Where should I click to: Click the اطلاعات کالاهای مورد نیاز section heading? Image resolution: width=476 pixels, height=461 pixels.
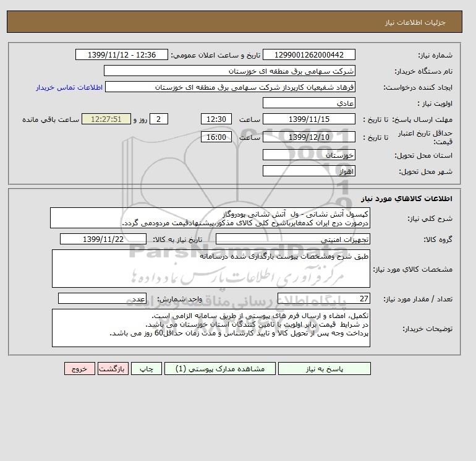coord(407,199)
